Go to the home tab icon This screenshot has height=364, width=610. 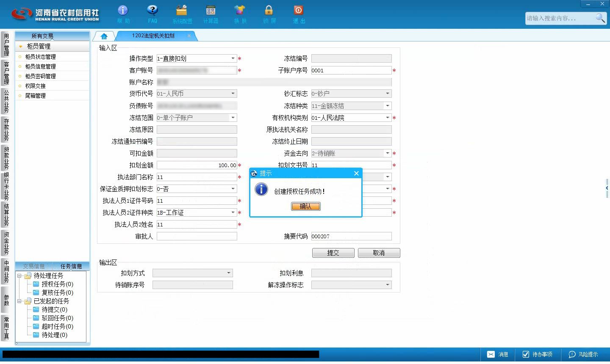click(x=104, y=36)
